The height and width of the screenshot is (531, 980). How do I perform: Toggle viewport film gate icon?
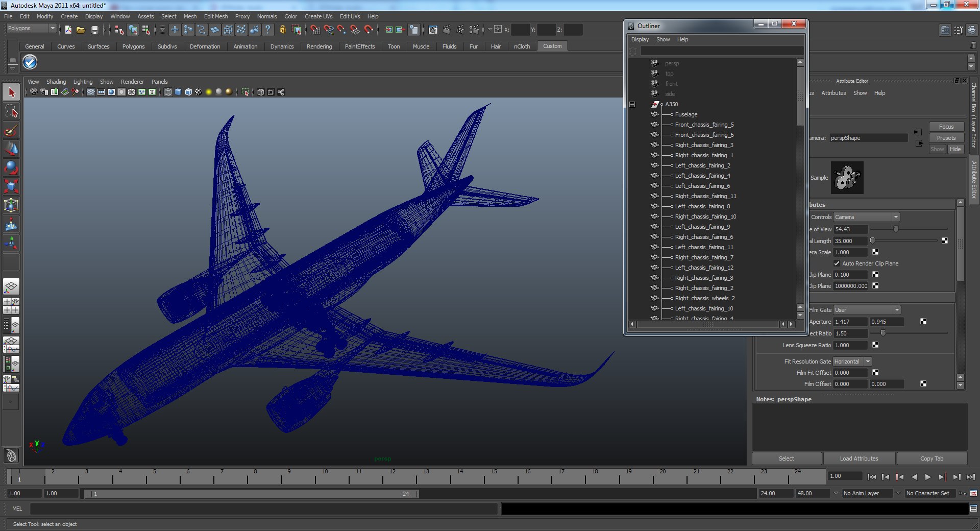pyautogui.click(x=101, y=92)
